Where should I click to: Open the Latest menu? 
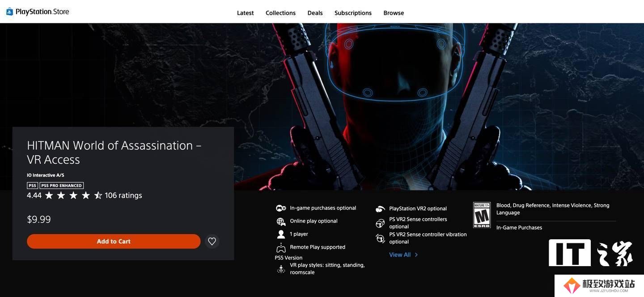click(x=245, y=13)
